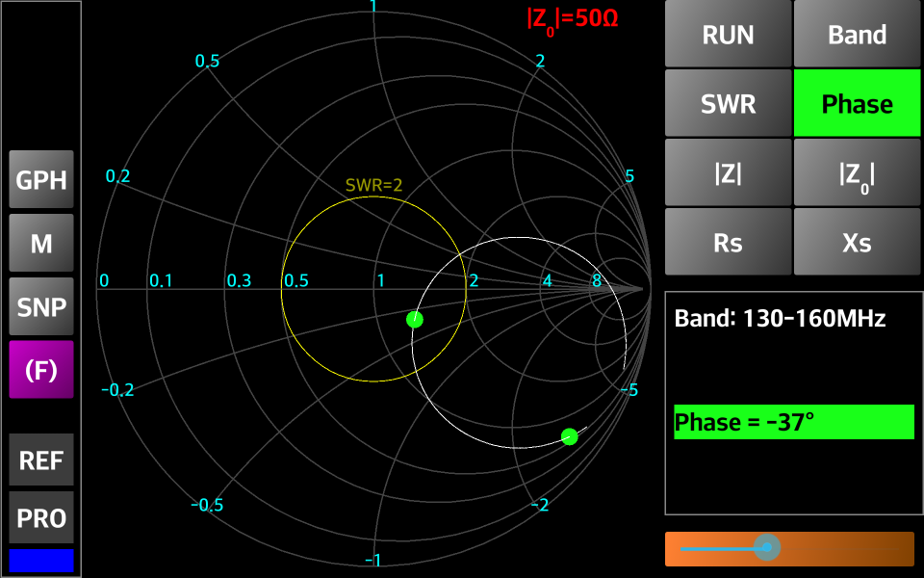Click the SWR=2 circle label
The height and width of the screenshot is (578, 924).
point(373,185)
